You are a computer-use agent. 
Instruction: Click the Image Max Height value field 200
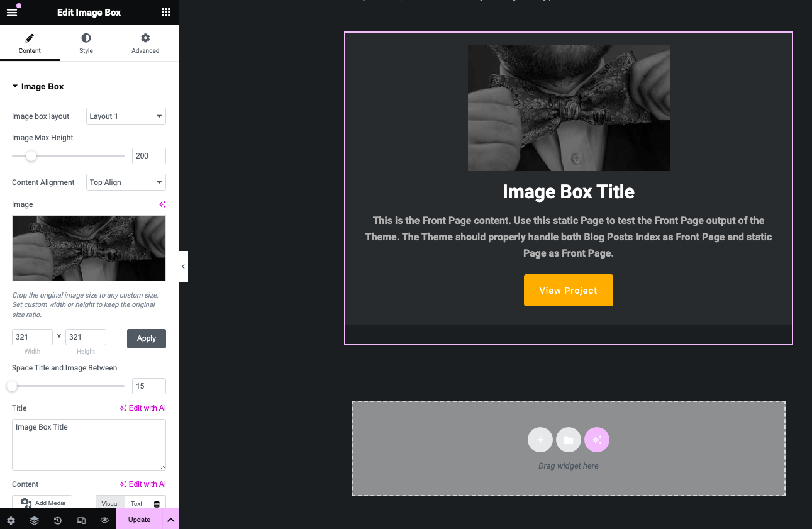[x=149, y=156]
